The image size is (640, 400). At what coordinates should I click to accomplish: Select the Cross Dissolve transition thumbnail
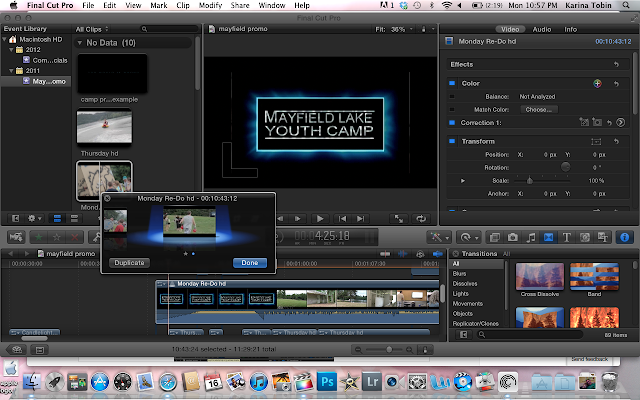(540, 276)
